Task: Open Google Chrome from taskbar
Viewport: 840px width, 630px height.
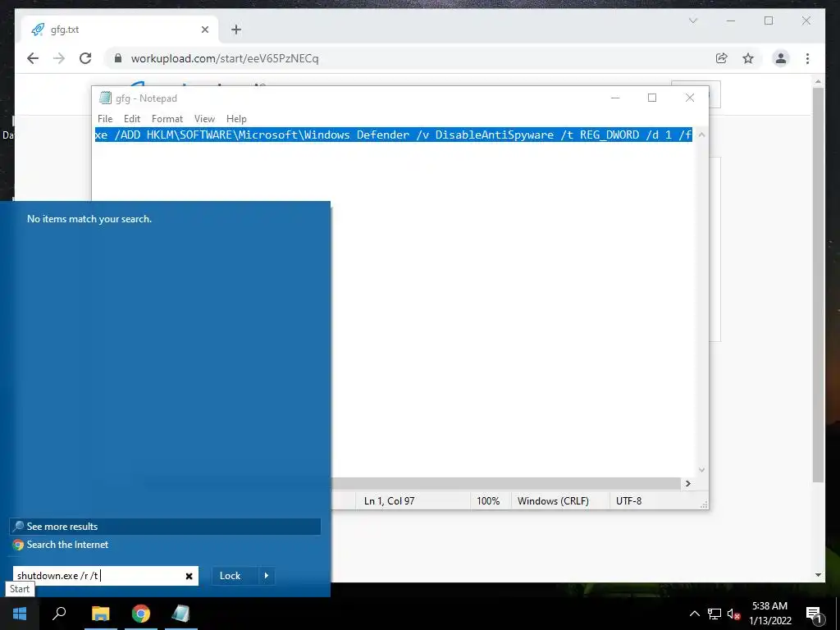Action: (x=141, y=614)
